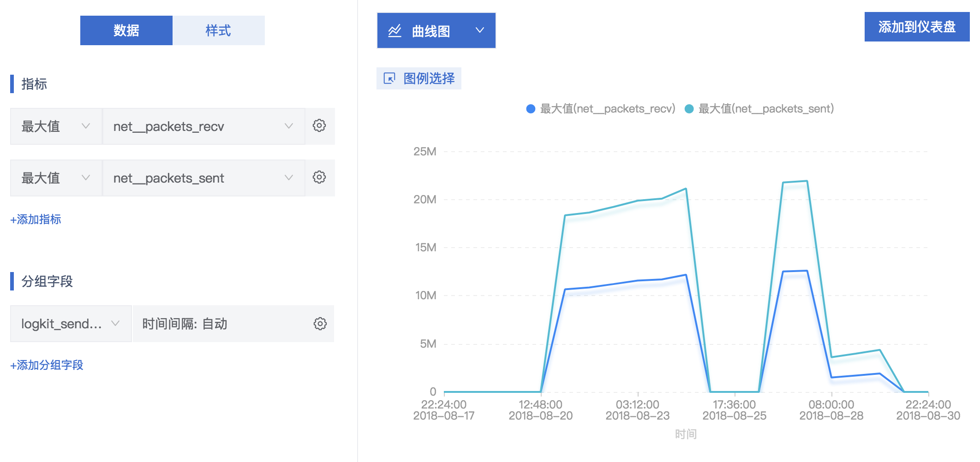The width and height of the screenshot is (980, 462).
Task: Open the net__packets_recv metric dropdown
Action: click(203, 126)
